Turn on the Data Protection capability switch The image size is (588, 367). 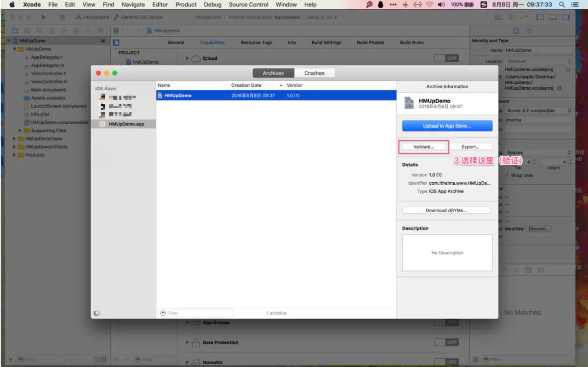coord(446,342)
